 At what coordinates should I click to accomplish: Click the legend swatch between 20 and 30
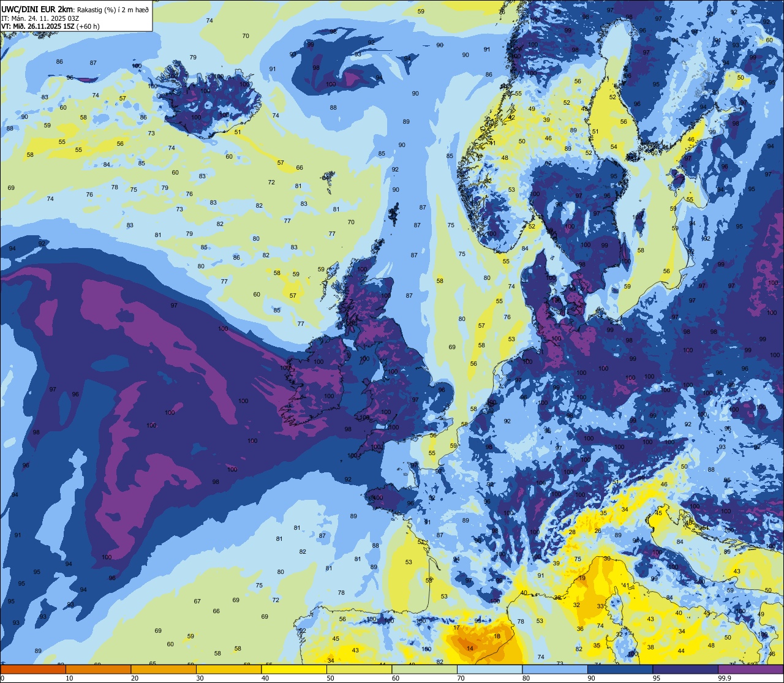[x=164, y=669]
